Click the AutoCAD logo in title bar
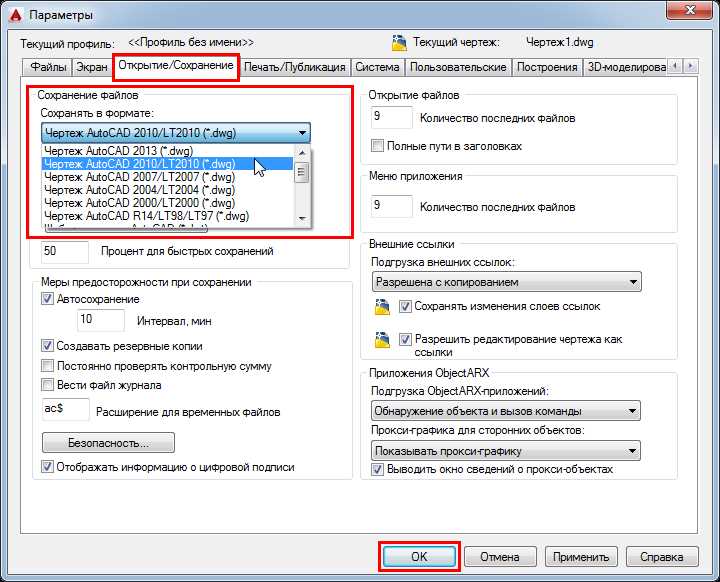The image size is (720, 582). (16, 15)
